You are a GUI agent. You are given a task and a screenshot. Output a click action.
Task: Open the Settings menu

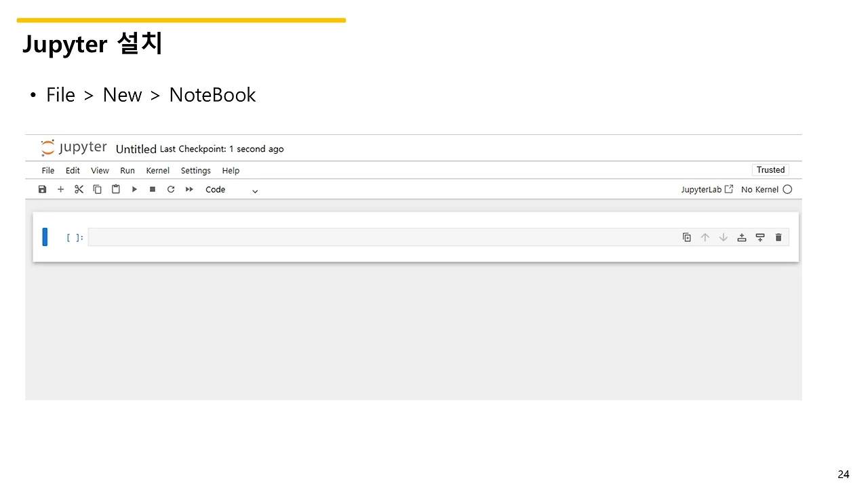196,171
